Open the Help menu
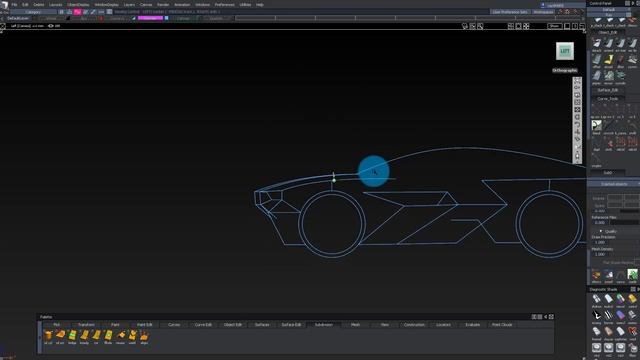640x360 pixels. [x=260, y=4]
